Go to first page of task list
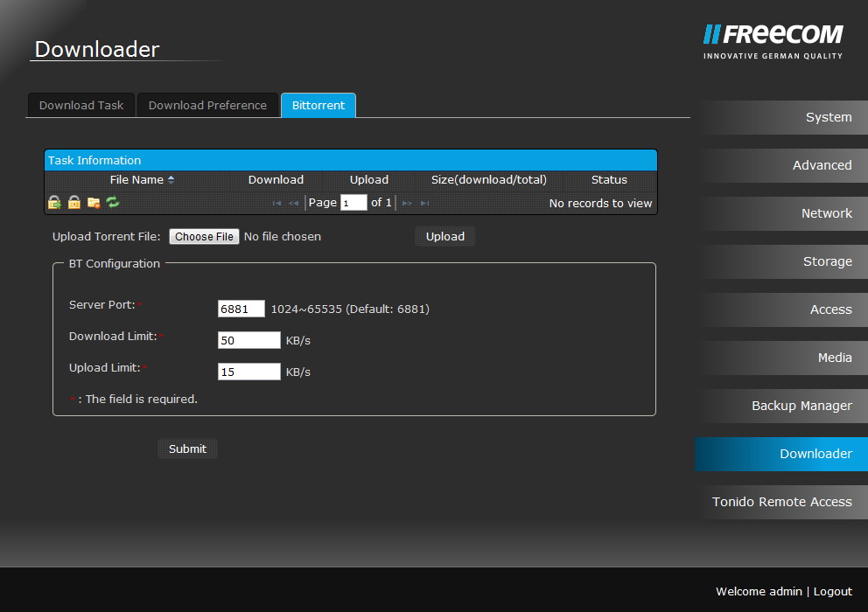Image resolution: width=868 pixels, height=612 pixels. coord(276,203)
